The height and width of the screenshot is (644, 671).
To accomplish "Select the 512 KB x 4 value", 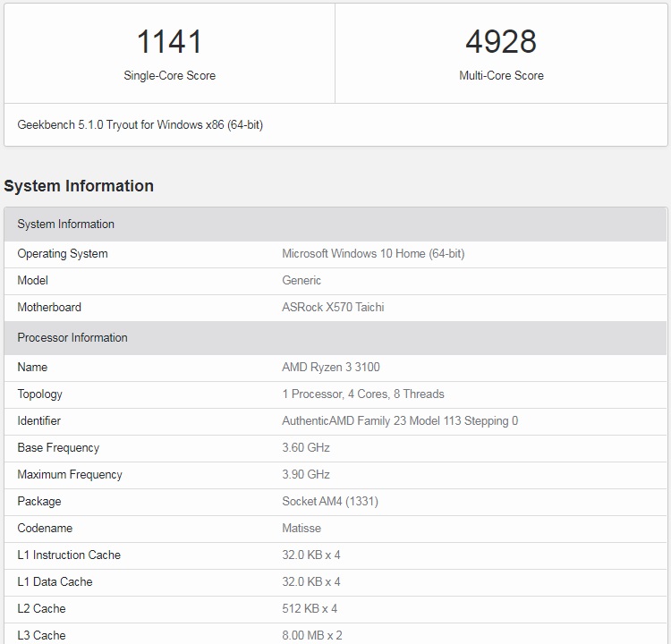I will click(x=310, y=608).
